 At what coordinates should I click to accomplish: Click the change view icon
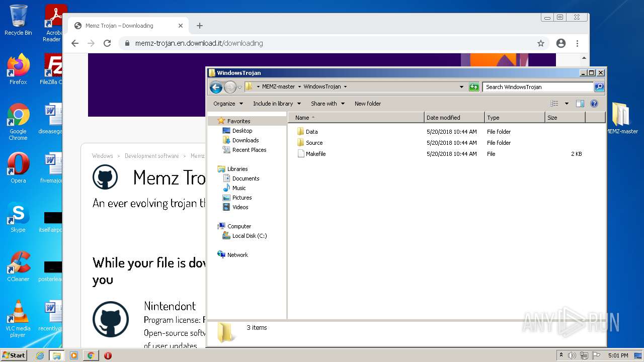tap(554, 104)
